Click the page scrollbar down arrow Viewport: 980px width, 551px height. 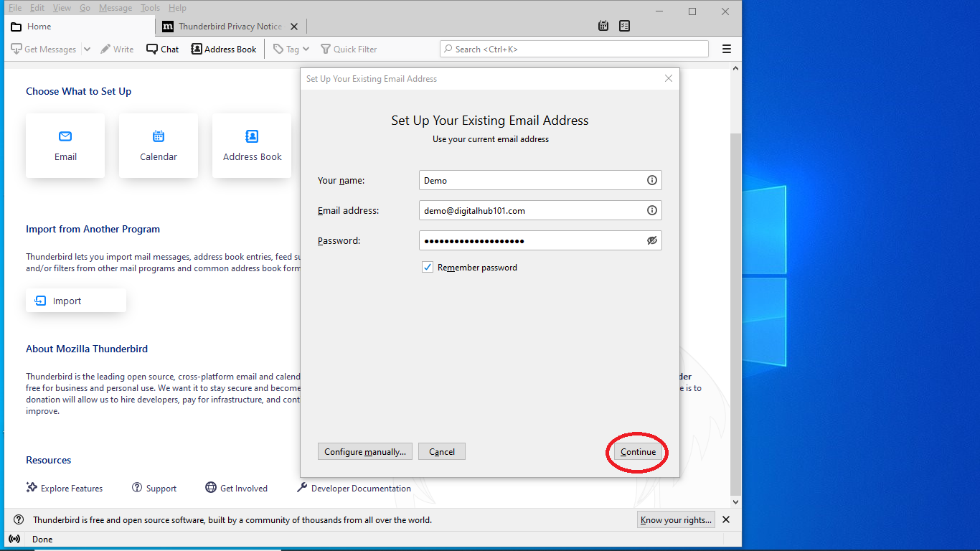pos(735,502)
